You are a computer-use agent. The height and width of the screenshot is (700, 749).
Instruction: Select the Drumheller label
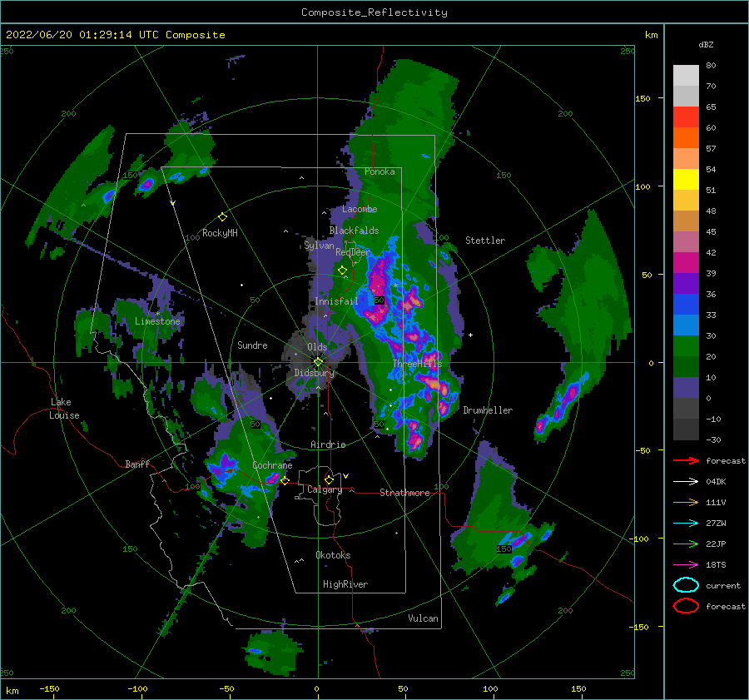[x=488, y=410]
